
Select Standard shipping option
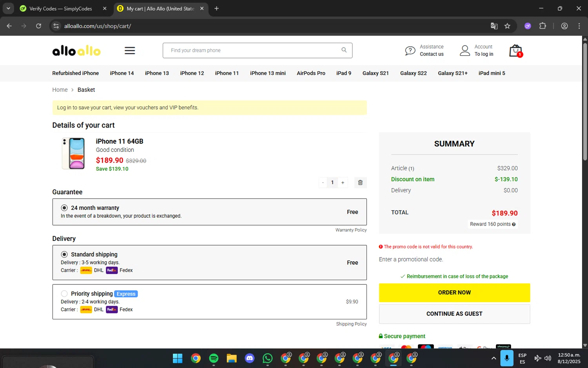[x=64, y=255]
